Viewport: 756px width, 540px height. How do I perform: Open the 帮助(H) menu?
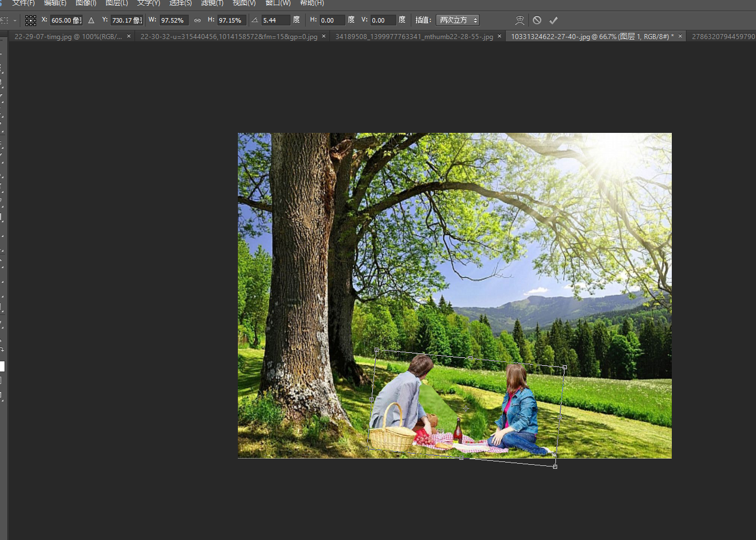point(312,3)
